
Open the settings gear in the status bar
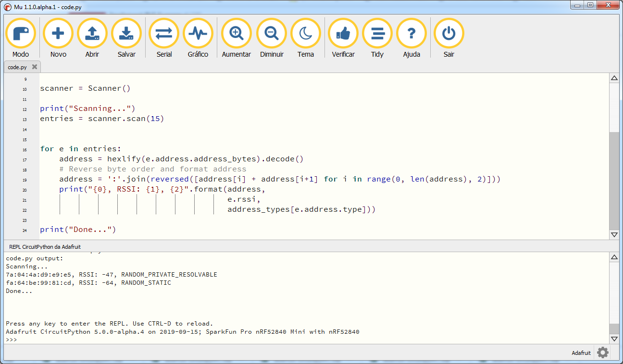(602, 352)
